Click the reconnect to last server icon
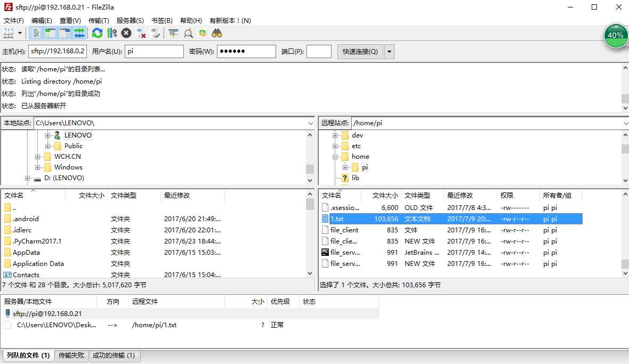 tap(155, 33)
